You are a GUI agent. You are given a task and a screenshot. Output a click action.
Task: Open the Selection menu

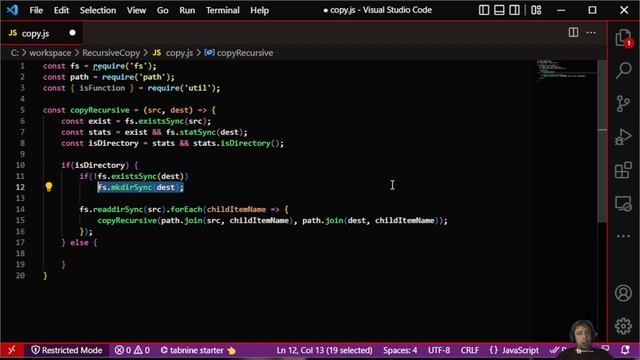click(98, 10)
